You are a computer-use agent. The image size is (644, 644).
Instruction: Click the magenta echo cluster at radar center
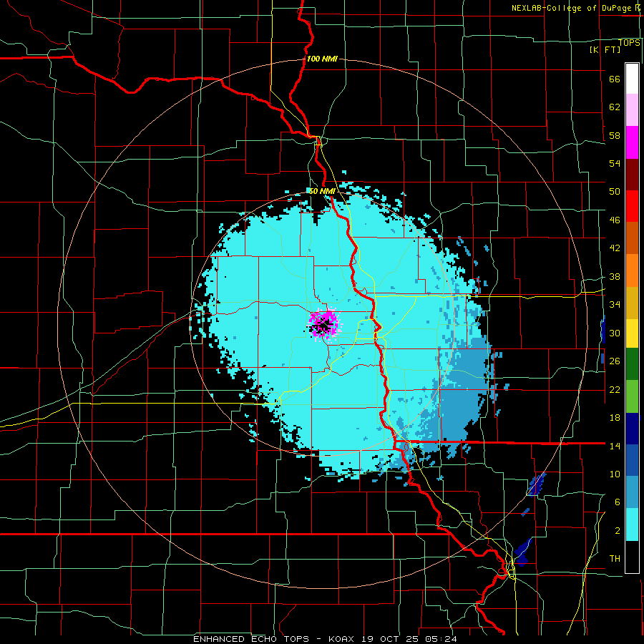click(323, 324)
